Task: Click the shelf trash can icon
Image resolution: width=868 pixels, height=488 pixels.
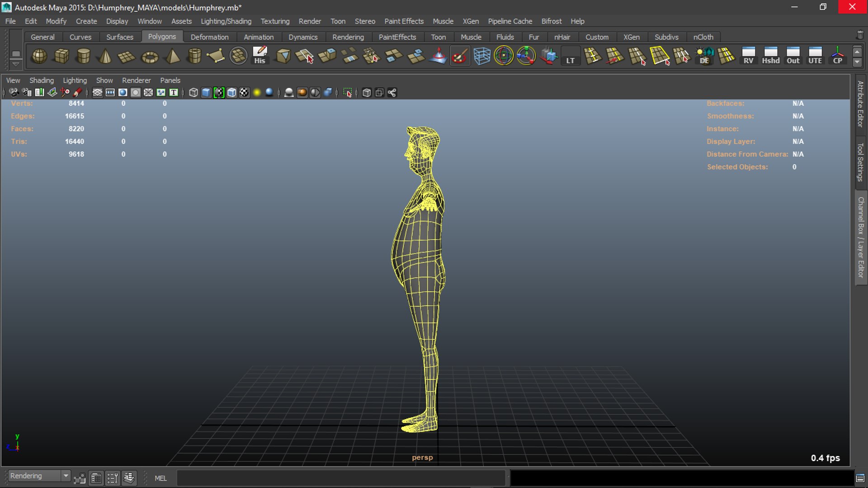Action: pos(860,35)
